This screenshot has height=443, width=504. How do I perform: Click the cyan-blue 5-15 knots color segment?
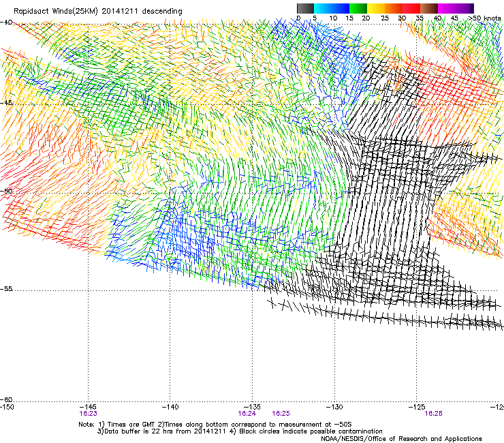tap(332, 8)
